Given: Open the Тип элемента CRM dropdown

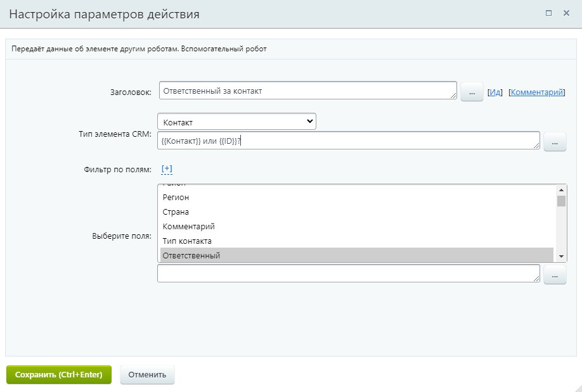Looking at the screenshot, I should coord(236,121).
